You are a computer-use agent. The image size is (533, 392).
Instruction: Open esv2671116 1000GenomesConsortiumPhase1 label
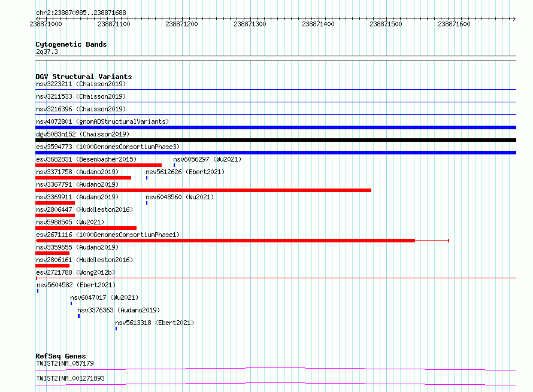click(108, 235)
